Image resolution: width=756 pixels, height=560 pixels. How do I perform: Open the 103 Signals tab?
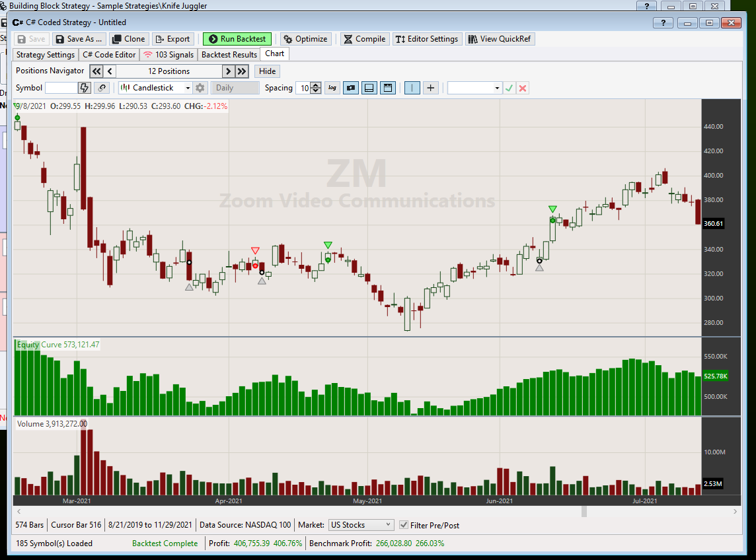coord(169,54)
